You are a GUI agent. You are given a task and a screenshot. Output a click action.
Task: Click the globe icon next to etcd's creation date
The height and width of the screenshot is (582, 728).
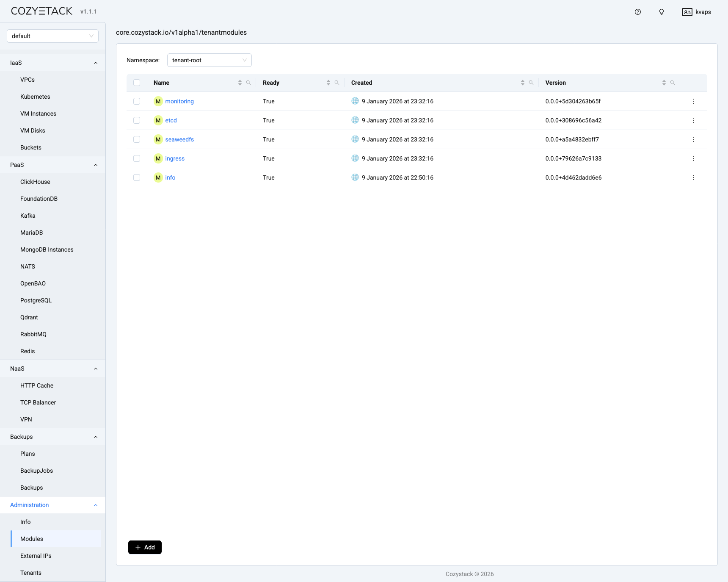(355, 120)
